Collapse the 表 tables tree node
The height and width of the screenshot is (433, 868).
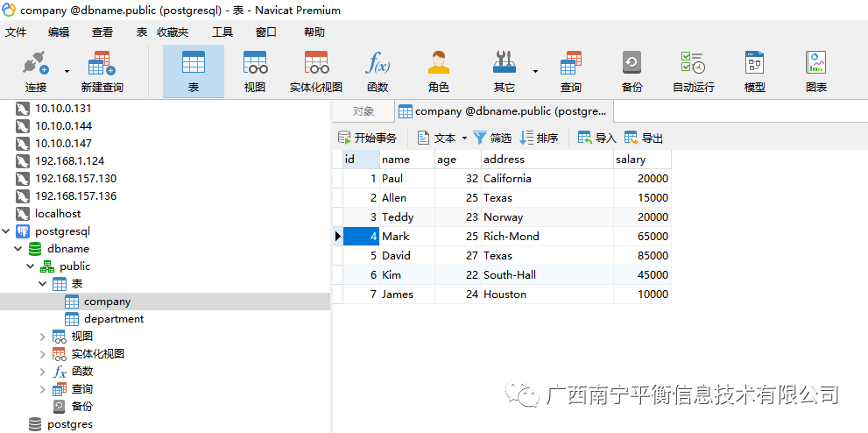43,284
